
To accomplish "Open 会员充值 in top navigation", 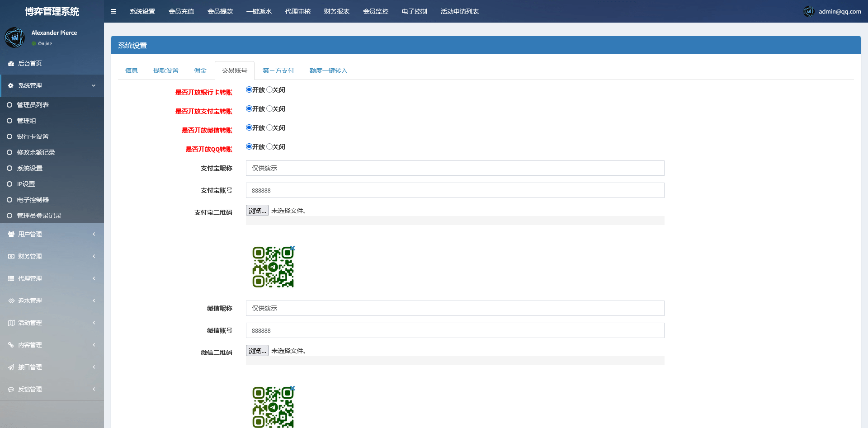I will pos(181,11).
